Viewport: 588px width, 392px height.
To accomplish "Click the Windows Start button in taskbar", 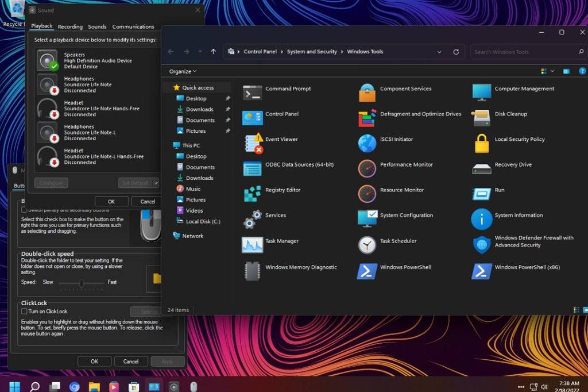I will pyautogui.click(x=14, y=386).
